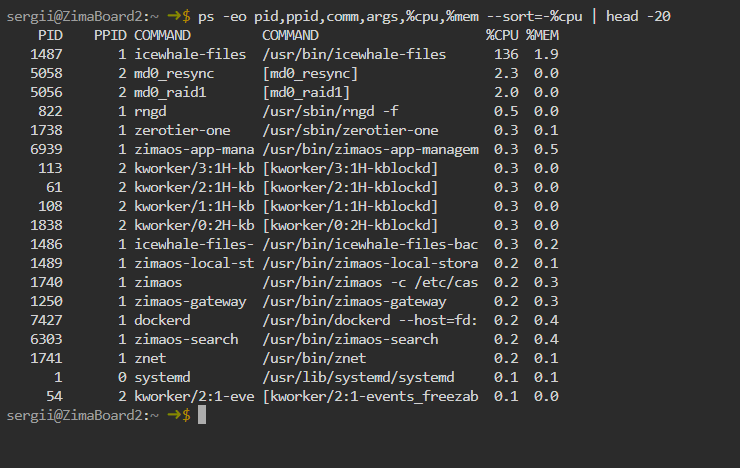740x468 pixels.
Task: Click the [kworker/1:1H-kblockd] entry
Action: pos(350,206)
